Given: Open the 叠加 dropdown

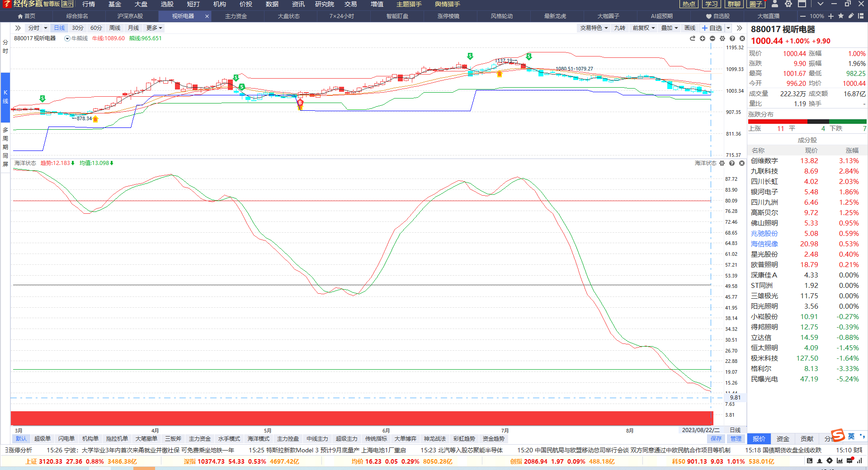Looking at the screenshot, I should [670, 28].
